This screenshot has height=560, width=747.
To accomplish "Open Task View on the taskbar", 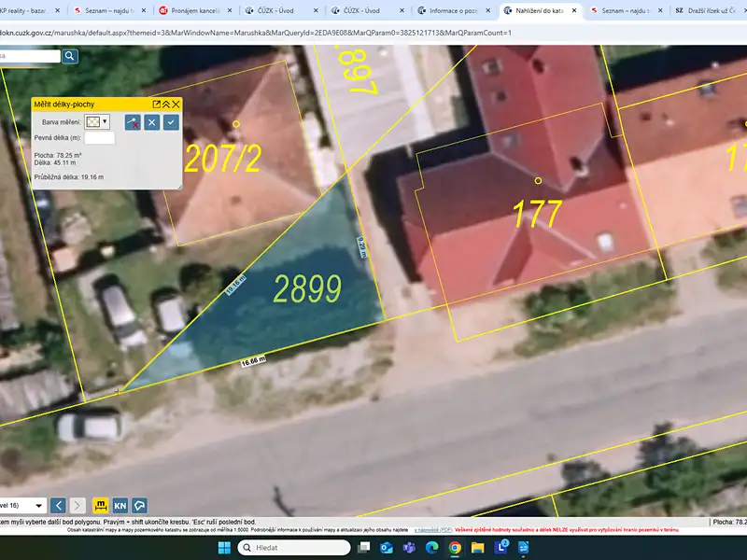I will (x=364, y=548).
